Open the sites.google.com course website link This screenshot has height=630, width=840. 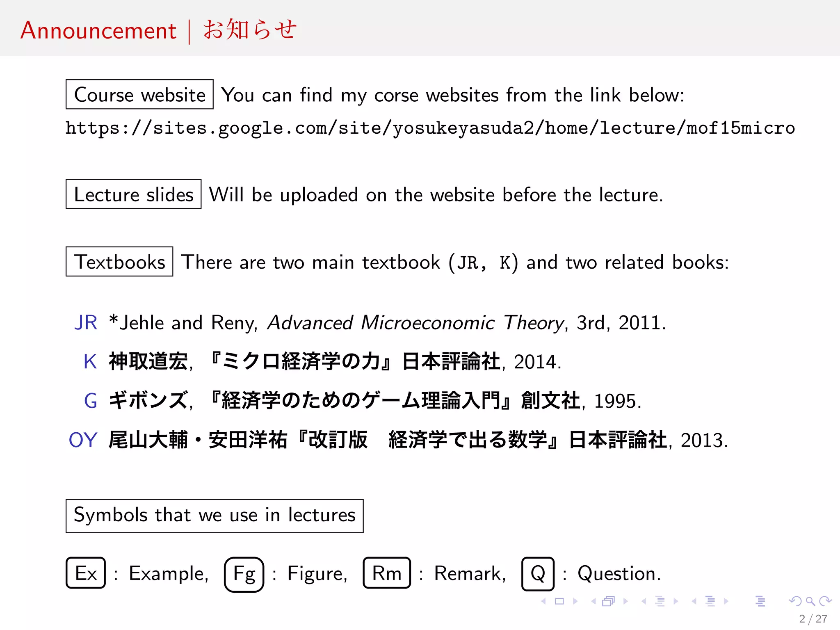(x=430, y=128)
